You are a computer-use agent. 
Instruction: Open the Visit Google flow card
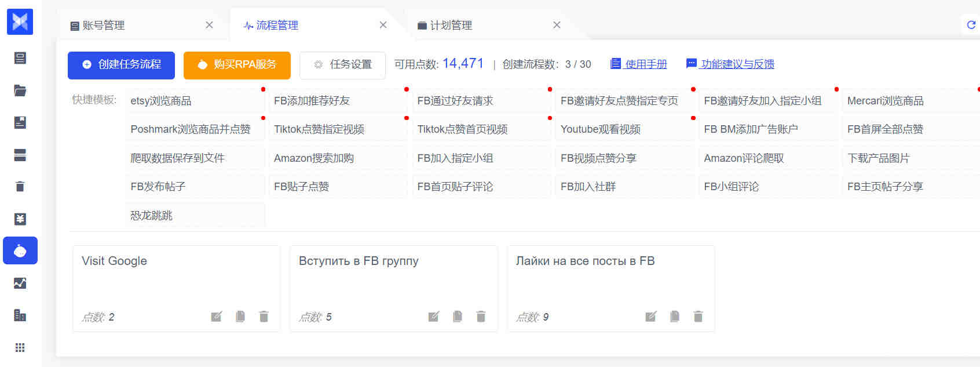[177, 288]
